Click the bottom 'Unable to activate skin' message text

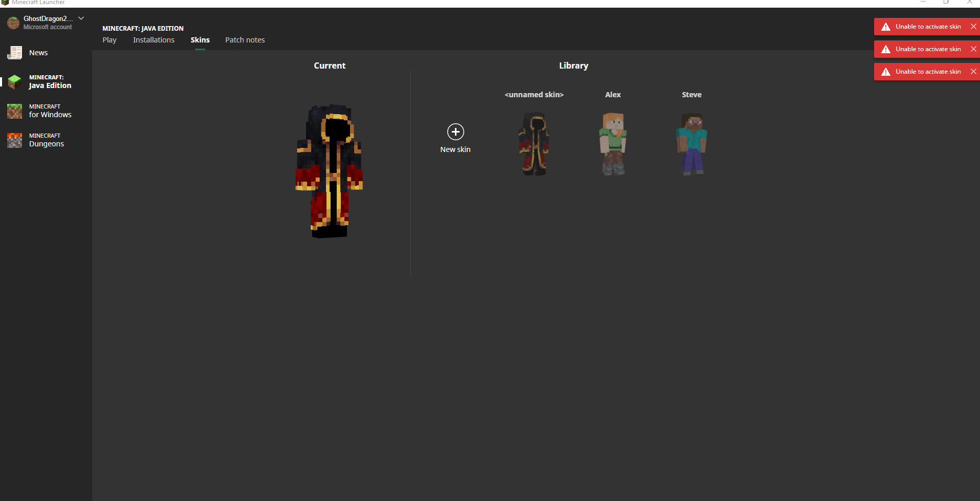928,72
